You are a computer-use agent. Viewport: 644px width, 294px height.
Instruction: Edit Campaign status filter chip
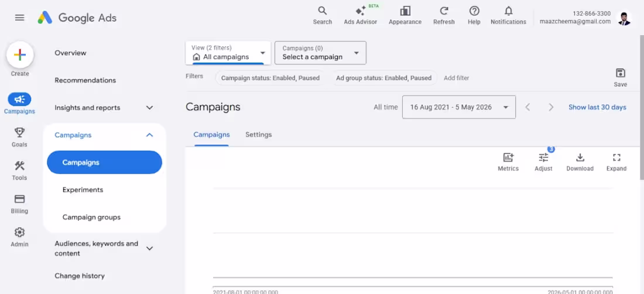point(270,78)
